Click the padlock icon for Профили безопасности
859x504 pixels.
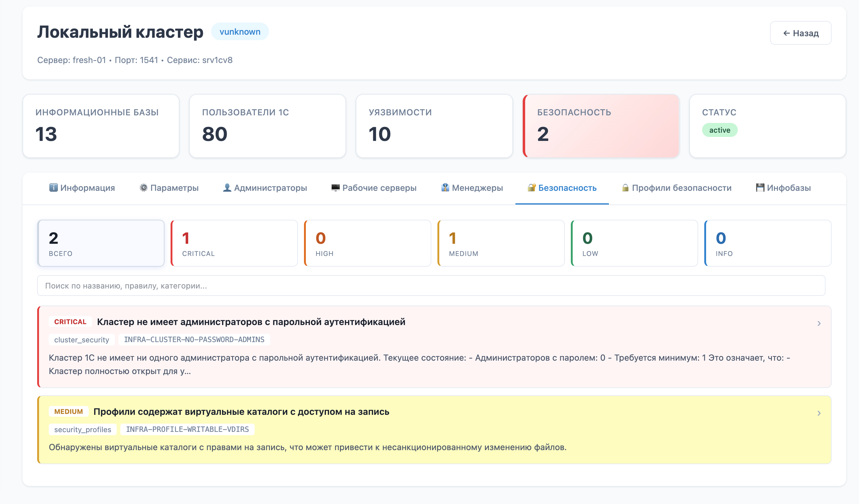coord(625,188)
